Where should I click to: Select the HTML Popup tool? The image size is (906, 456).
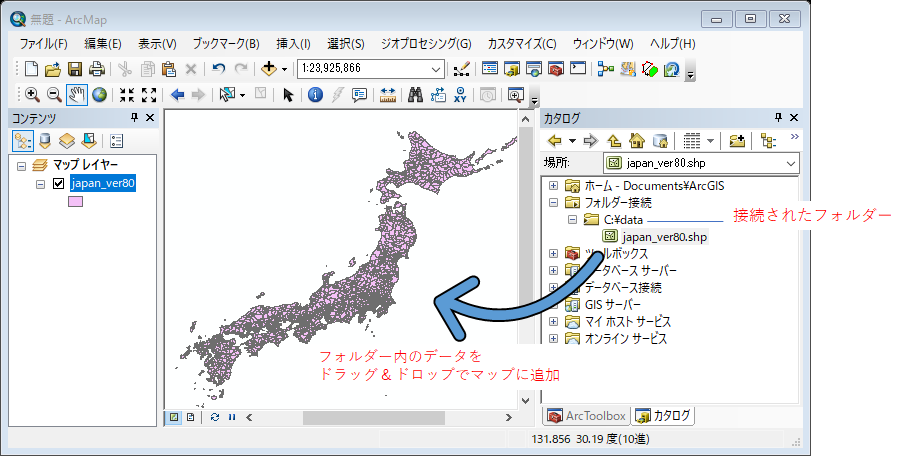coord(360,94)
